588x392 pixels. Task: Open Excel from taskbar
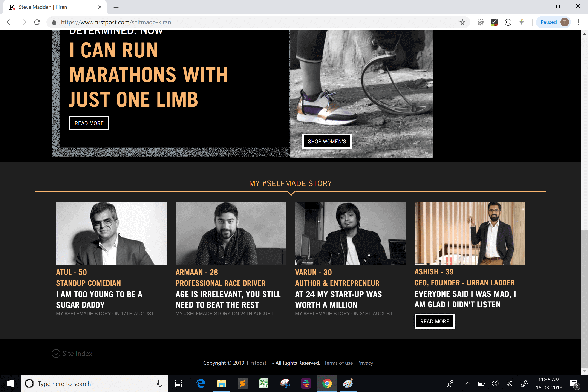click(263, 383)
